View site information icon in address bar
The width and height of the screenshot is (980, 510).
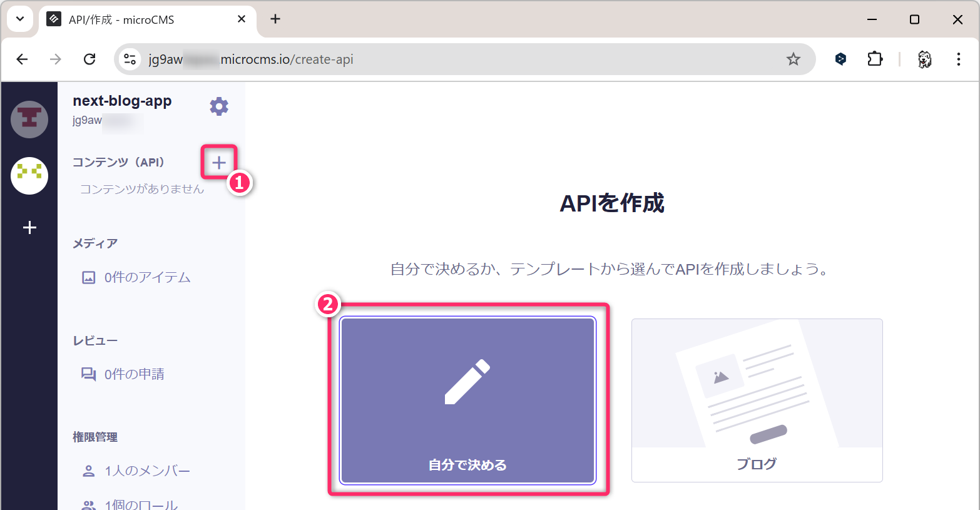[x=130, y=59]
